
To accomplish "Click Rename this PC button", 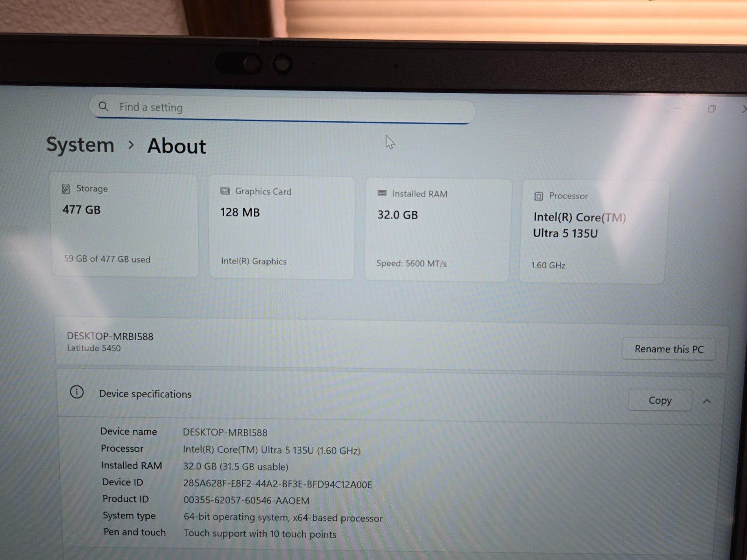I will click(669, 349).
